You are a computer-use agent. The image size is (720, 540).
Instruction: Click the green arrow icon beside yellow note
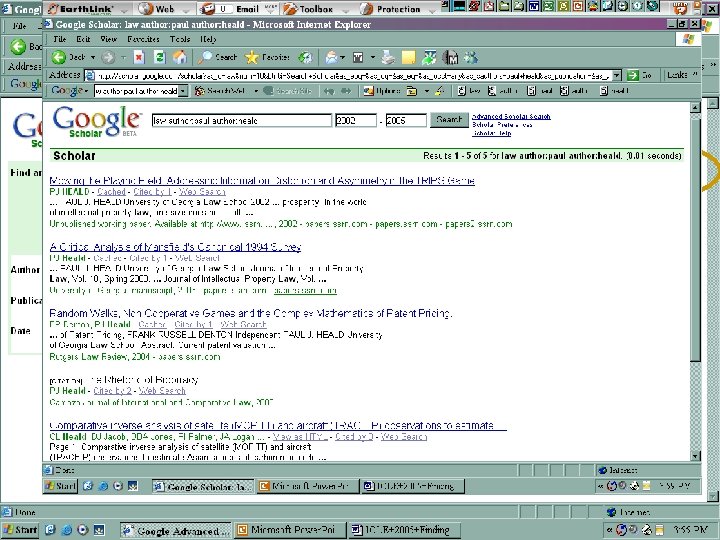point(429,57)
